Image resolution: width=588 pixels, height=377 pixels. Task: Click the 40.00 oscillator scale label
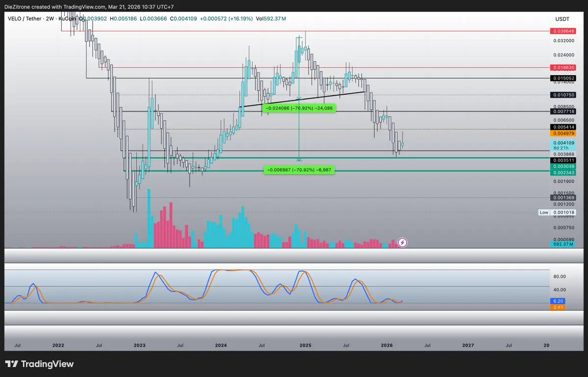coord(559,290)
